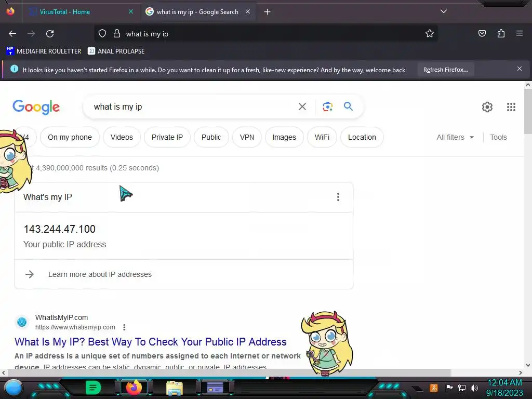
Task: Open the Save to Pocket icon
Action: pyautogui.click(x=482, y=33)
